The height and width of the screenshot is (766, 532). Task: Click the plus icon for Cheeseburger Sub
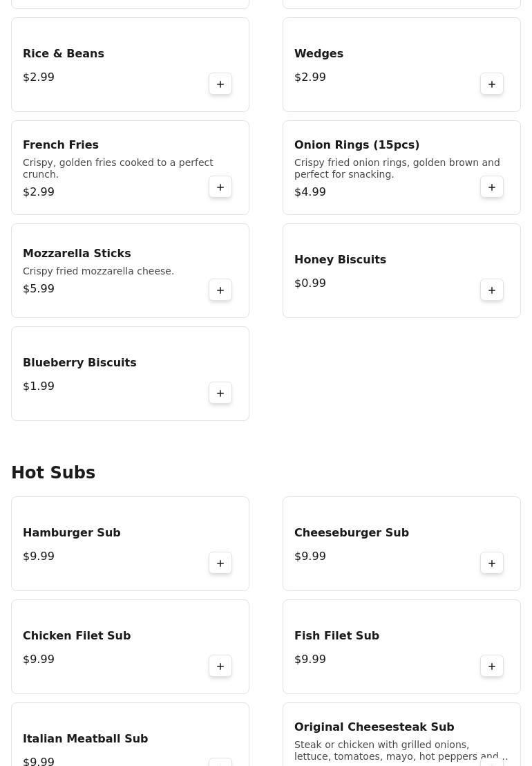(x=492, y=563)
